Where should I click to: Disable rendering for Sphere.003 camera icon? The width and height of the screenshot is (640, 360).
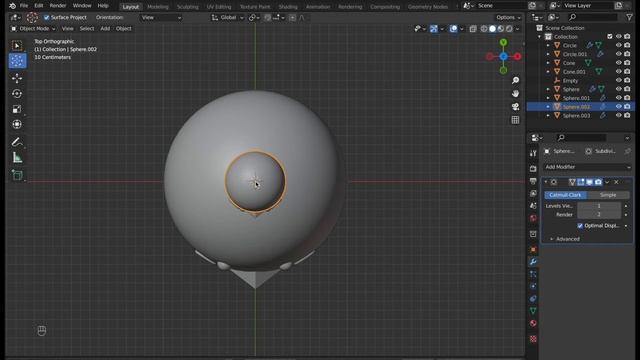pyautogui.click(x=627, y=116)
